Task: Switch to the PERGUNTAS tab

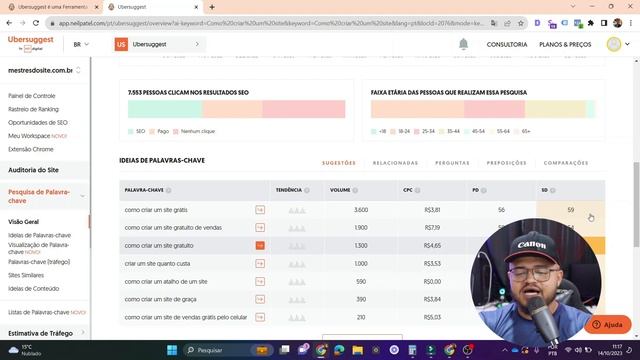Action: pos(452,163)
